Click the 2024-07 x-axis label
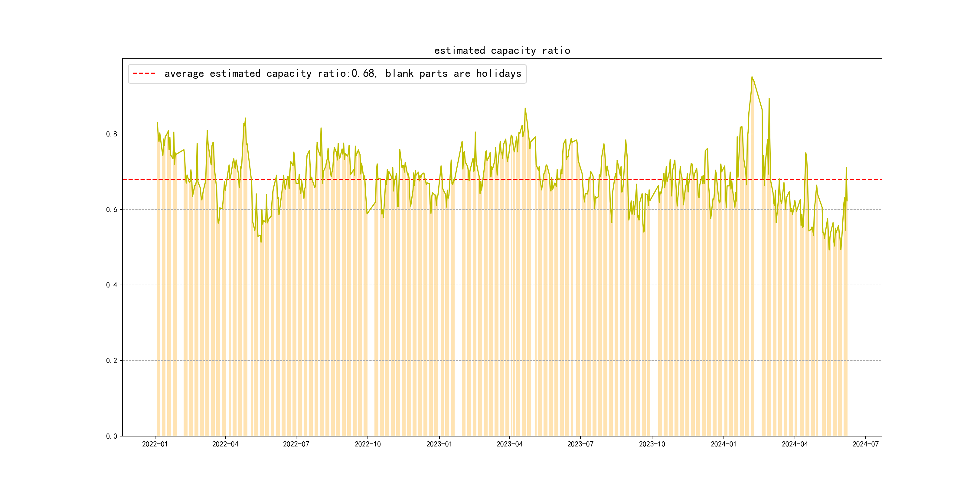 point(865,444)
